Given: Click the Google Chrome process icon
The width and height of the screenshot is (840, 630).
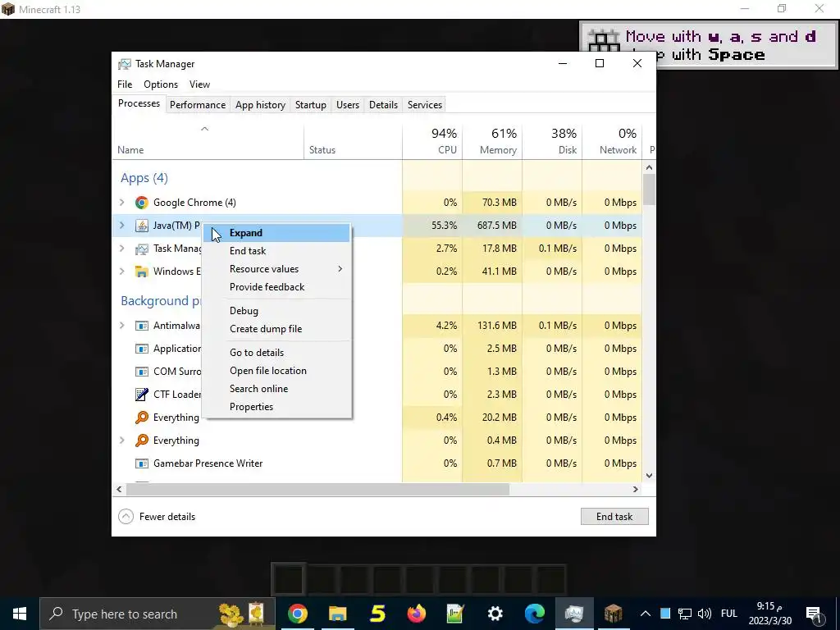Looking at the screenshot, I should click(x=141, y=203).
